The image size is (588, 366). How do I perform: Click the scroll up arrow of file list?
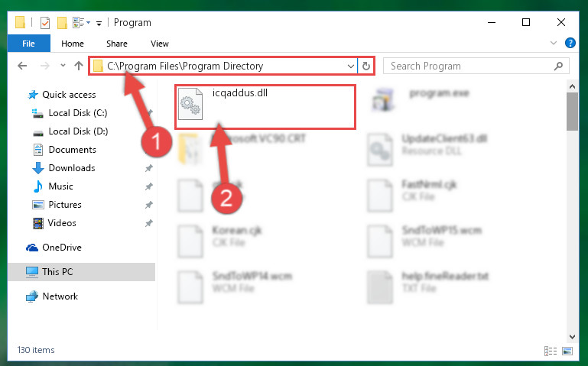click(x=572, y=87)
